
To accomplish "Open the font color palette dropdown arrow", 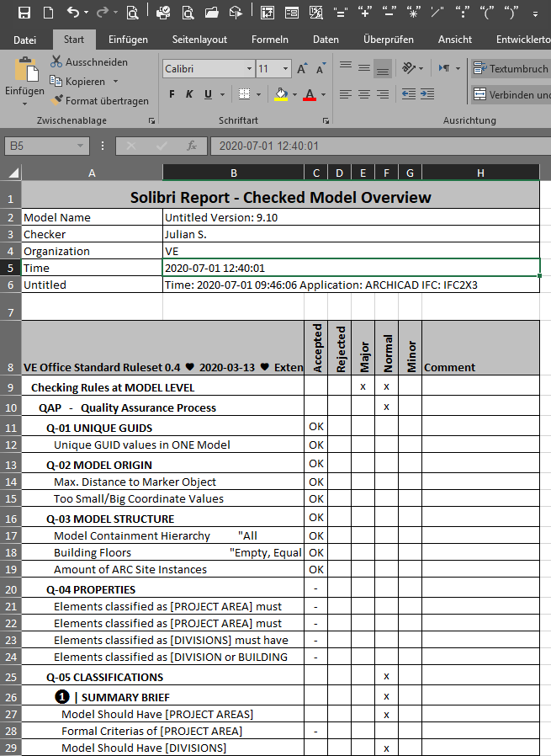I will coord(323,94).
